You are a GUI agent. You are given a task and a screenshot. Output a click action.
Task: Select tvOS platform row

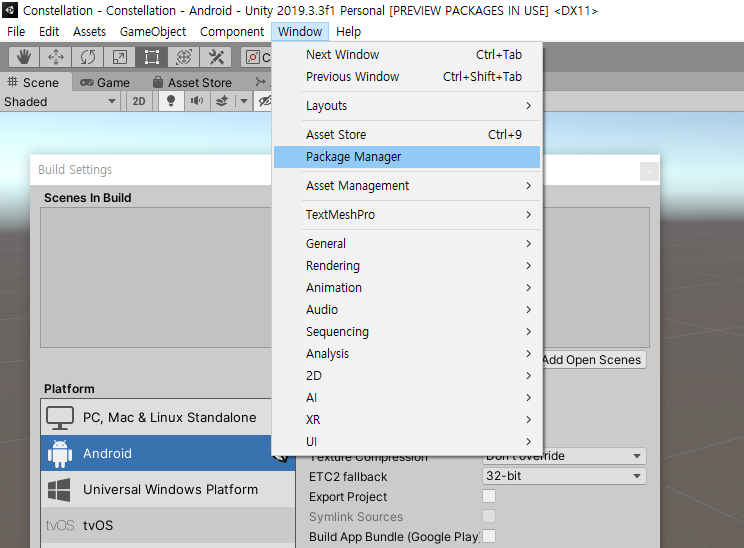167,525
